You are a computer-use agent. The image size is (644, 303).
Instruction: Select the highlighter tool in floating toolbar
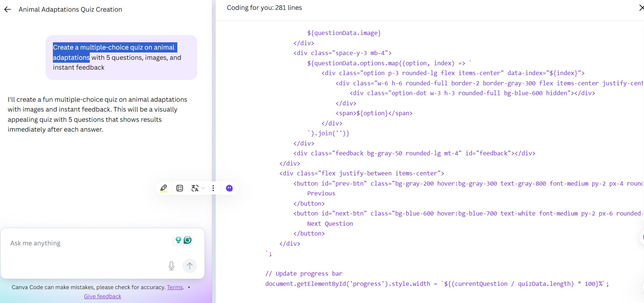tap(164, 188)
